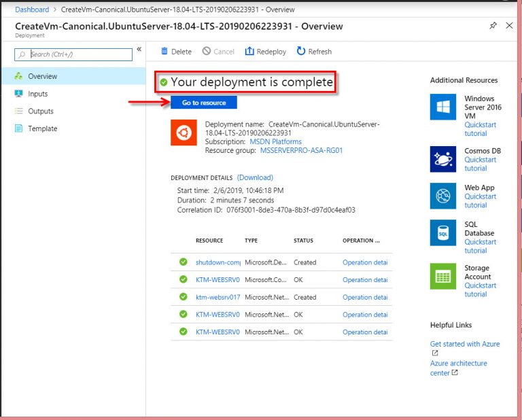
Task: Open the Inputs menu item
Action: 37,94
